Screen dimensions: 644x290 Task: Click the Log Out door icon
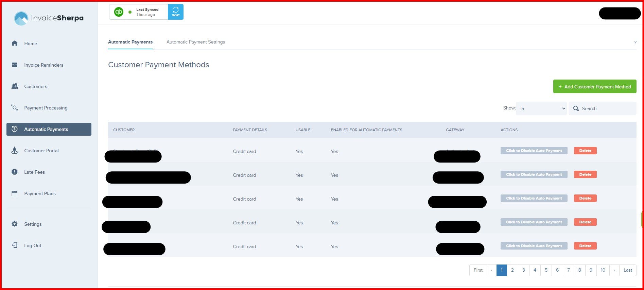click(15, 245)
